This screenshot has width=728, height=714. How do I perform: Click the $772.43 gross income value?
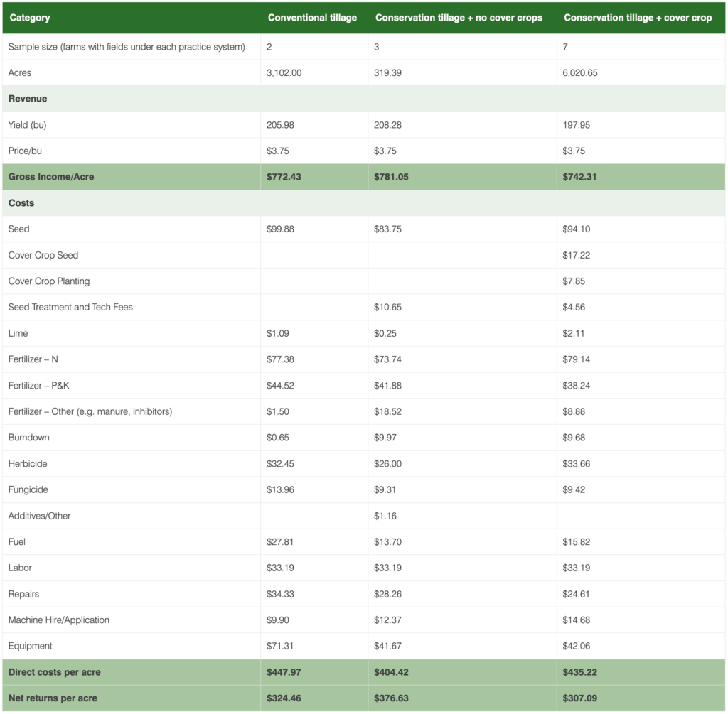click(284, 177)
